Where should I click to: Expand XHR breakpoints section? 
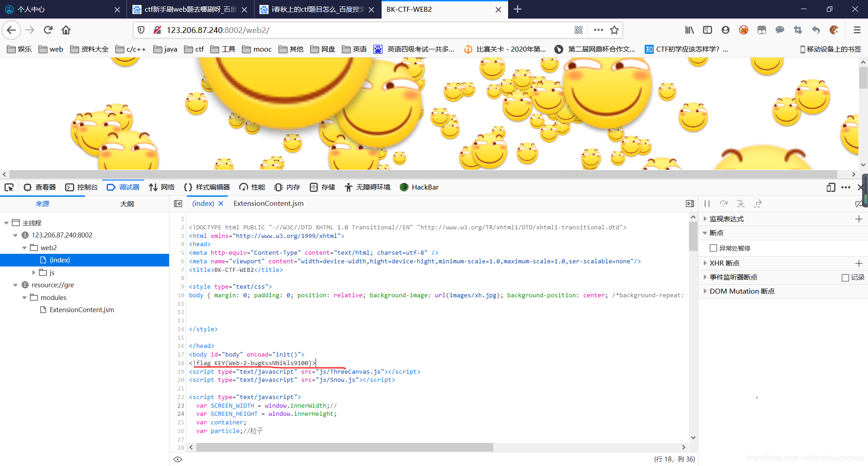tap(705, 263)
